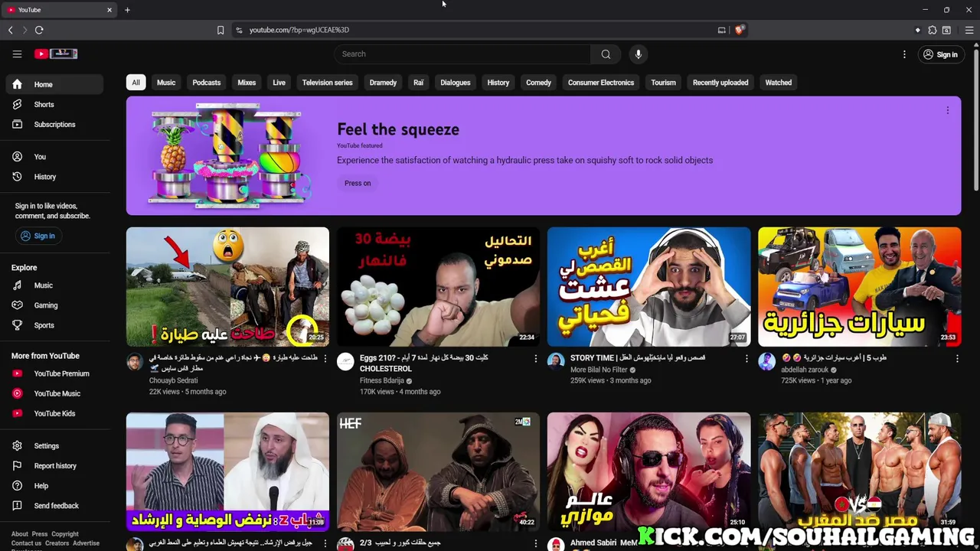980x551 pixels.
Task: Click the YouTube logo
Action: click(x=56, y=54)
